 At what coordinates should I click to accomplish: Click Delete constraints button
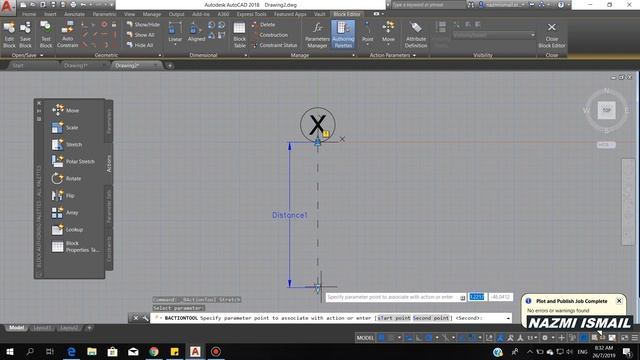(263, 24)
